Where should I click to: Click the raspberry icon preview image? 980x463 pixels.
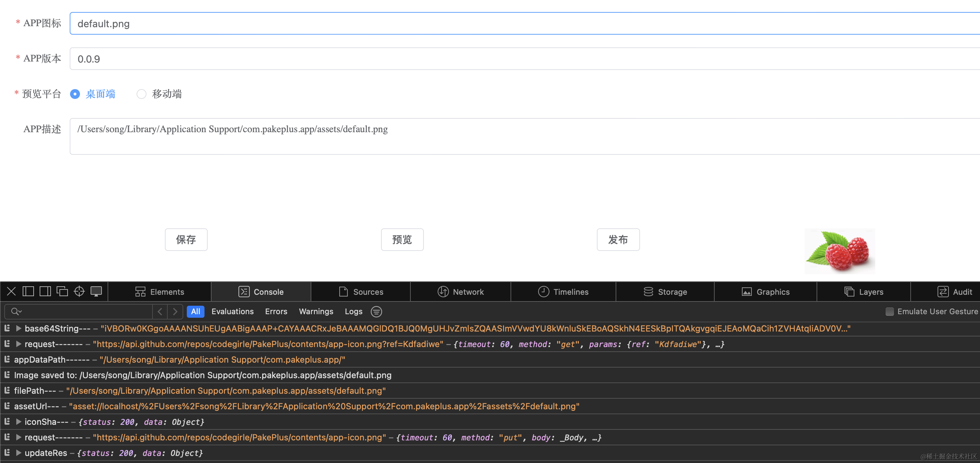840,251
